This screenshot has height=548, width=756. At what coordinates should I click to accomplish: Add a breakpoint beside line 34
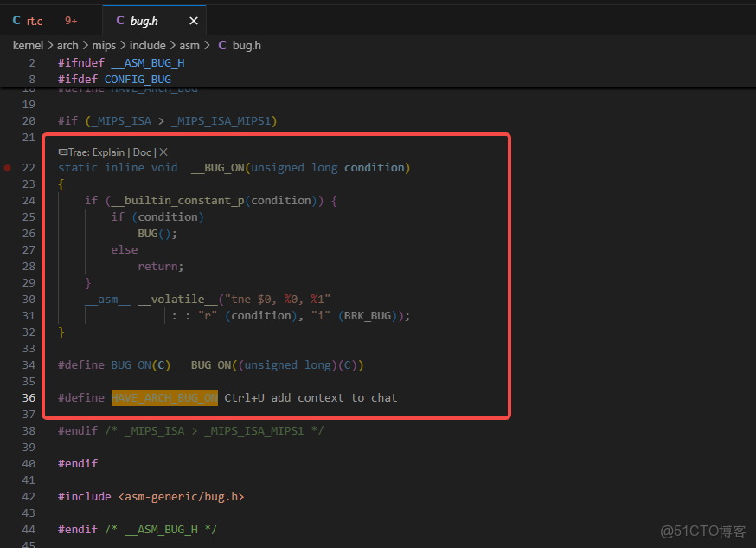pyautogui.click(x=8, y=364)
